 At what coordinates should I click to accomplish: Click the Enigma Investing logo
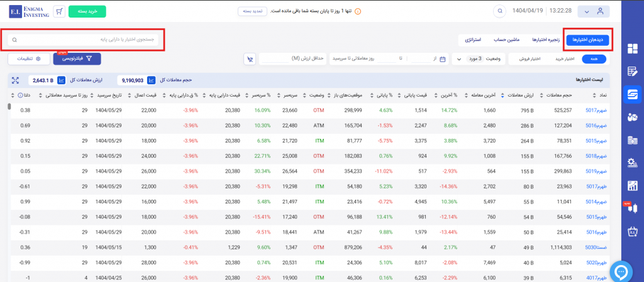pos(29,11)
